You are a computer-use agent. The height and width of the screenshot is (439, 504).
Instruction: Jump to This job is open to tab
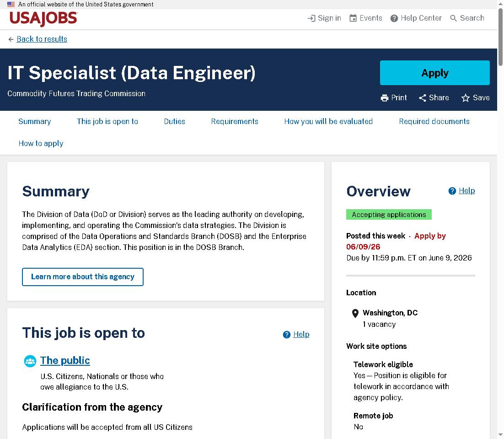(107, 122)
